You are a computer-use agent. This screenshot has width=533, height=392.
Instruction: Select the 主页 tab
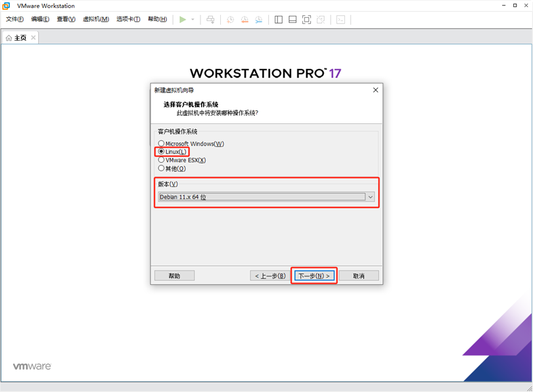click(x=20, y=37)
